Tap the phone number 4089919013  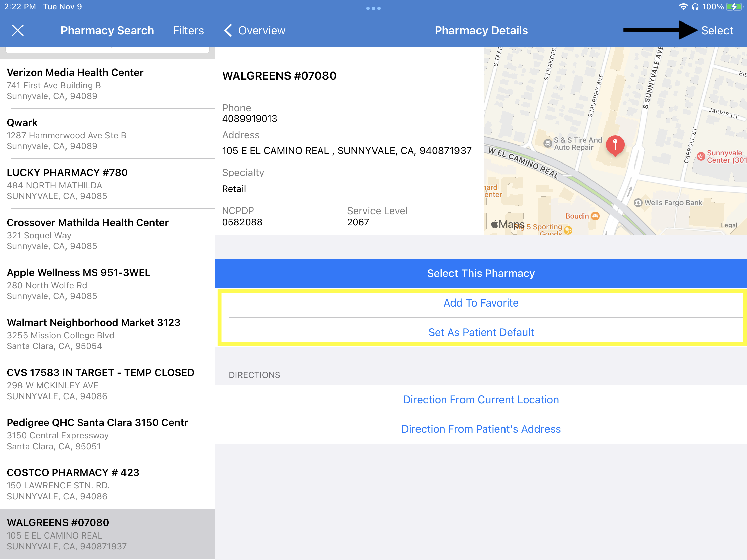click(x=250, y=119)
